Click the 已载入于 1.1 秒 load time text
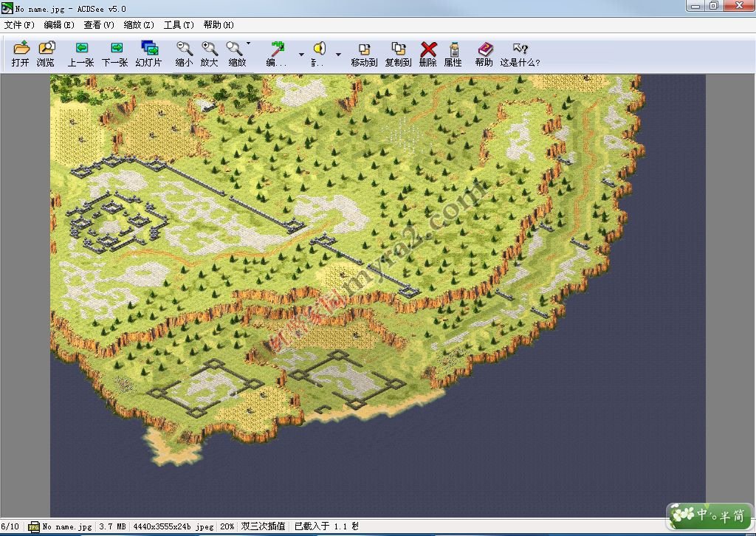 tap(327, 526)
